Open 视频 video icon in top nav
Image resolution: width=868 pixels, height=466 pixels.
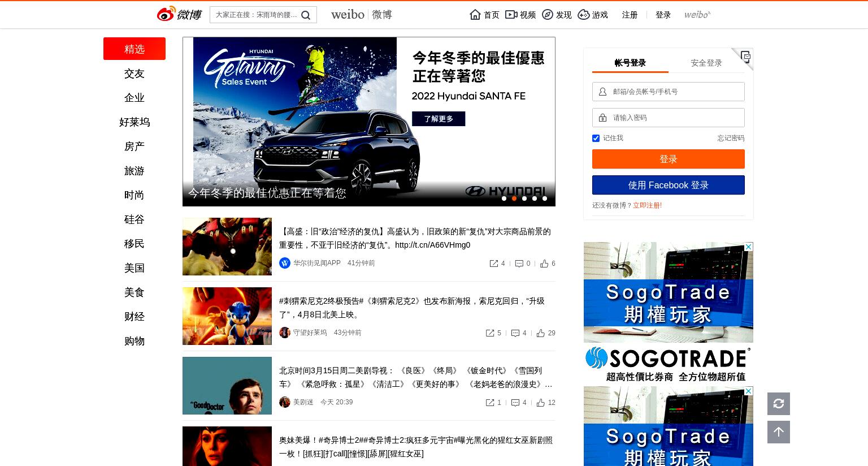pyautogui.click(x=511, y=15)
